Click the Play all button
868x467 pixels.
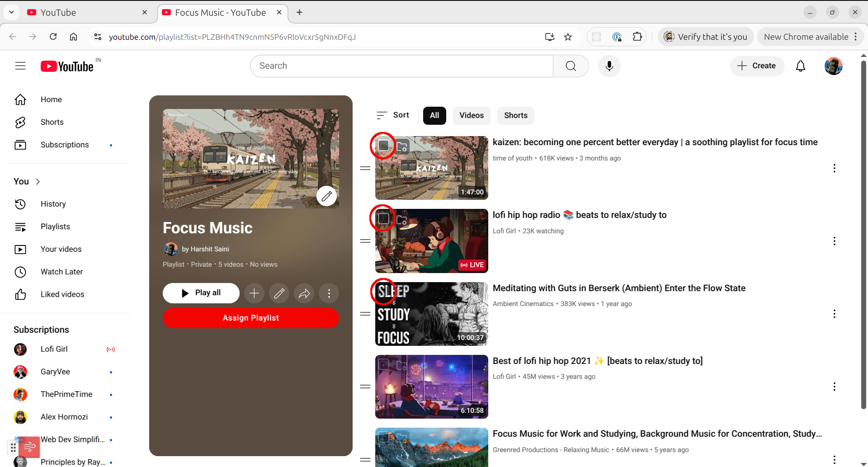[201, 293]
